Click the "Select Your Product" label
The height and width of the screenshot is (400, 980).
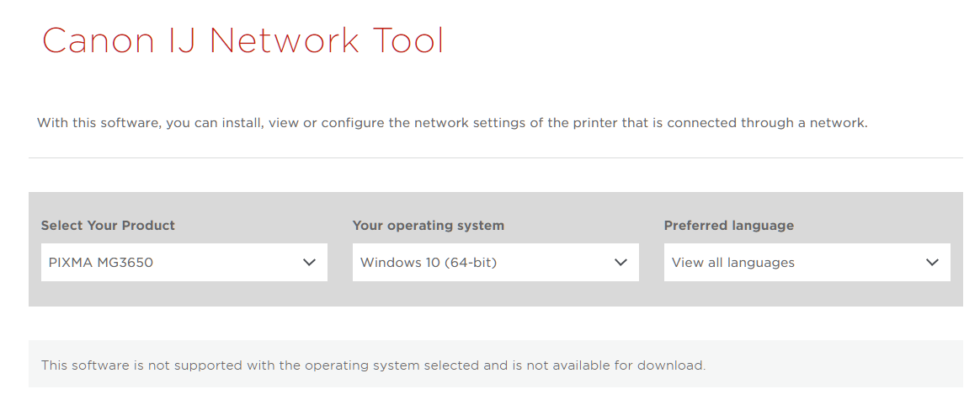coord(108,226)
